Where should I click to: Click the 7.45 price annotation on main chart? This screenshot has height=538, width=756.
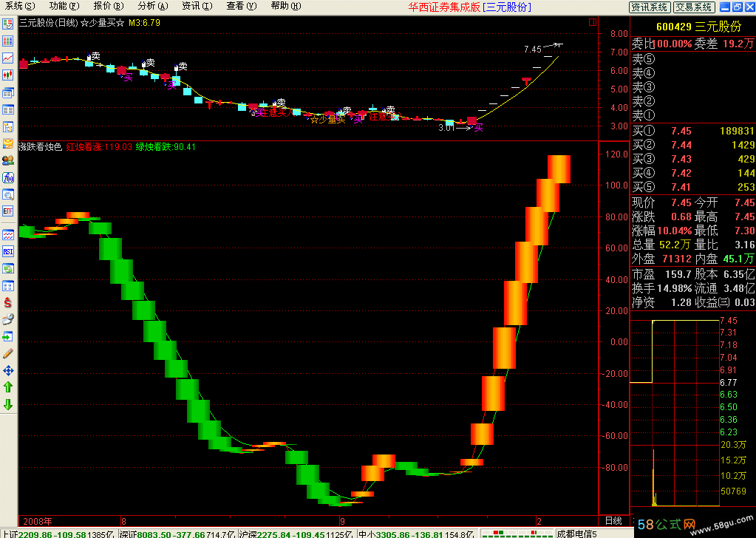[533, 50]
